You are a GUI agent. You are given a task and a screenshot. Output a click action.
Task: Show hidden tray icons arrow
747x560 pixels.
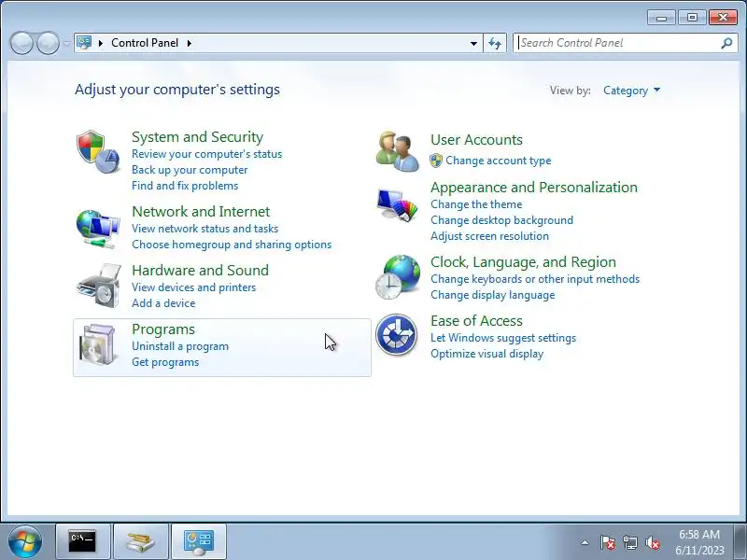pyautogui.click(x=585, y=542)
